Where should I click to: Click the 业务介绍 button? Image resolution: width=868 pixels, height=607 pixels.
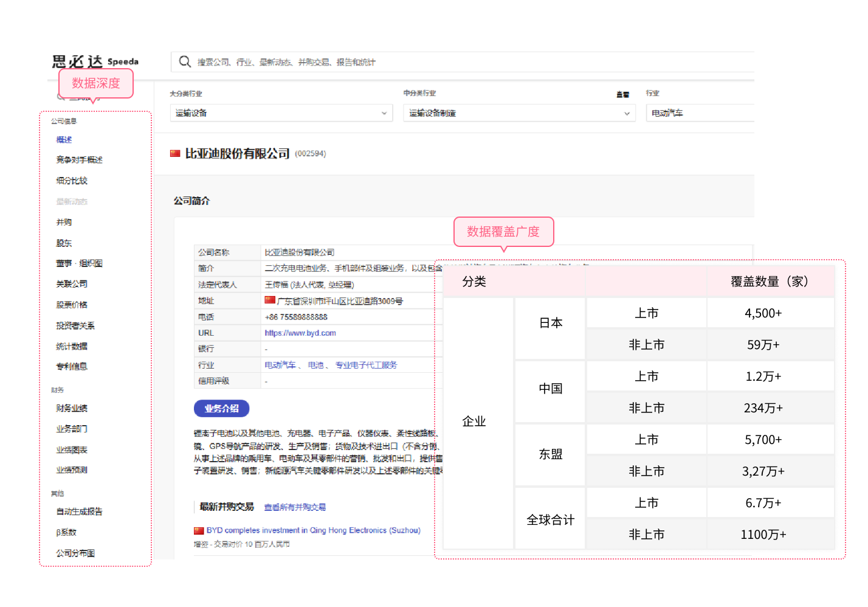(x=222, y=409)
